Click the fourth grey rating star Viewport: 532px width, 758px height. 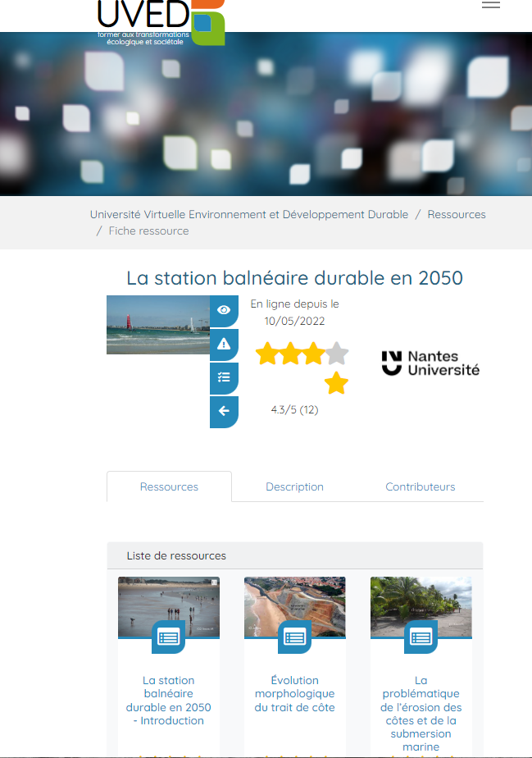[337, 354]
